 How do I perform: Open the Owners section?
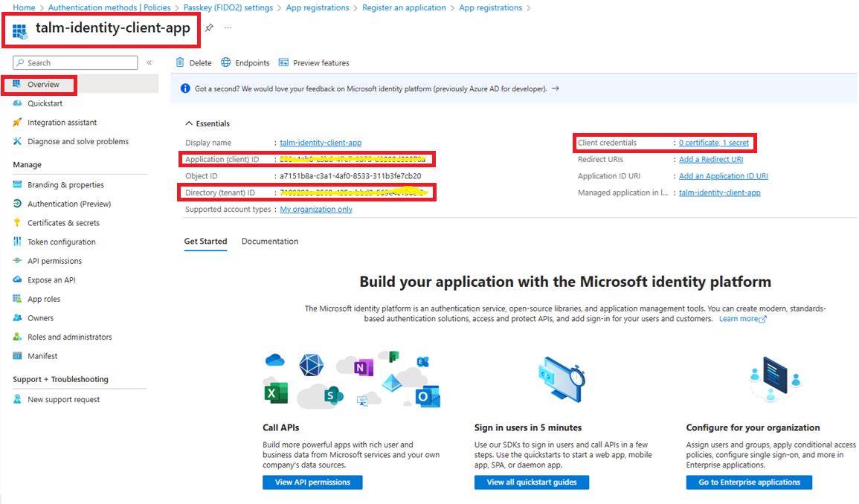pyautogui.click(x=37, y=317)
